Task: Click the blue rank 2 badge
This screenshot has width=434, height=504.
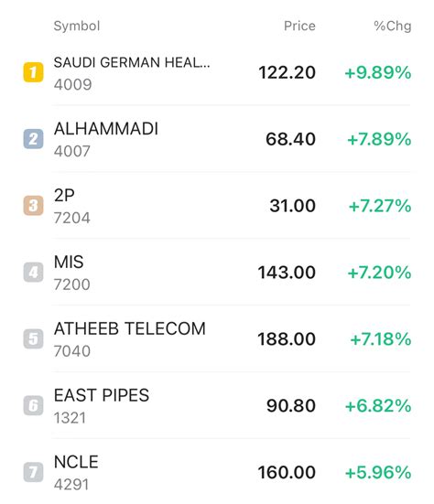Action: pos(33,139)
